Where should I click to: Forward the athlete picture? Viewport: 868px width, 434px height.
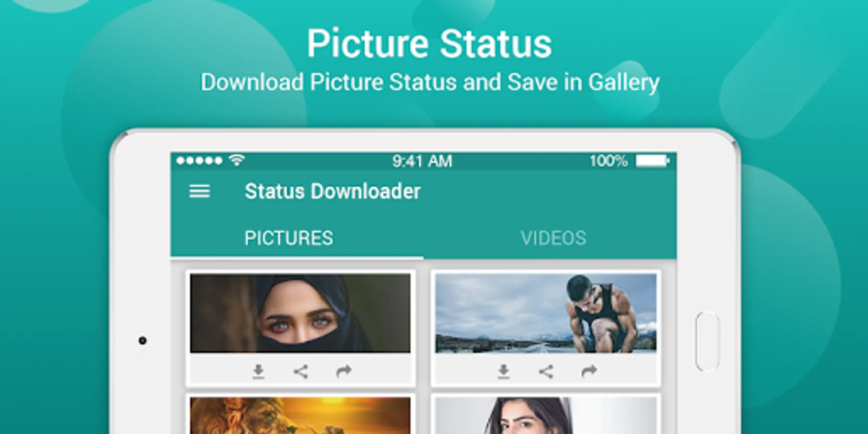coord(589,371)
